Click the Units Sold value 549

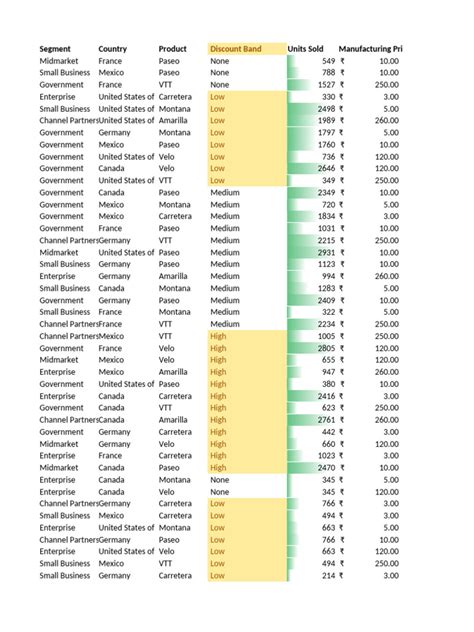coord(312,61)
